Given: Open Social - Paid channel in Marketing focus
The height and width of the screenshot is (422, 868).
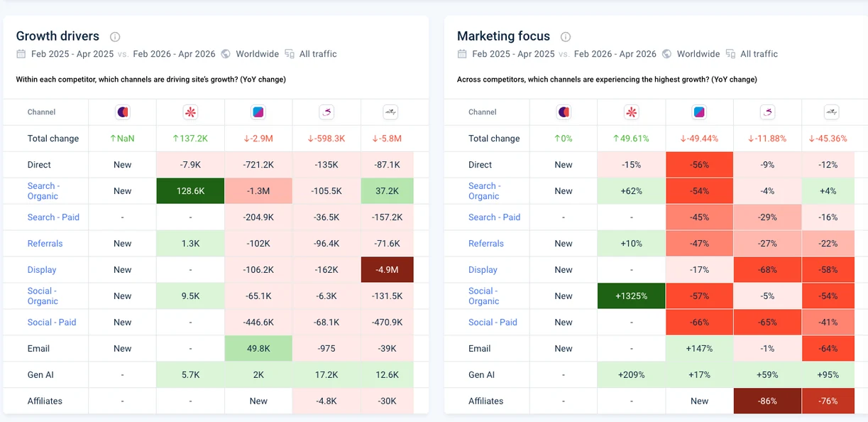Looking at the screenshot, I should pyautogui.click(x=493, y=323).
